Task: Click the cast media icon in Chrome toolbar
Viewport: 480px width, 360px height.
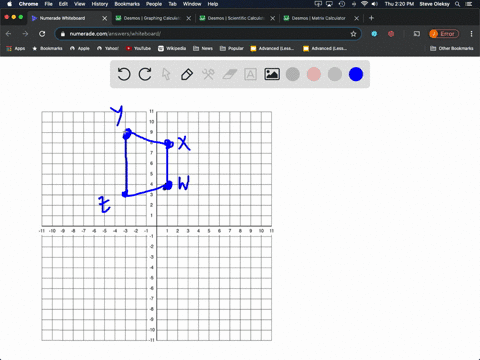Action: (x=417, y=34)
